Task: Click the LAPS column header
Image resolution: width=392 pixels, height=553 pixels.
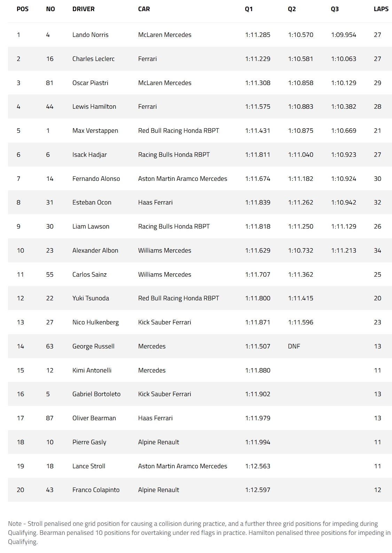Action: point(381,9)
